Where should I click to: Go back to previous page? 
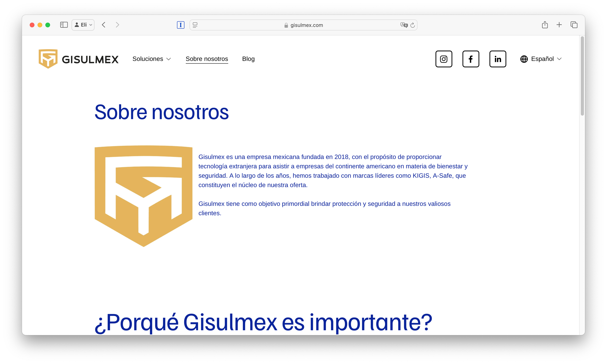point(104,25)
